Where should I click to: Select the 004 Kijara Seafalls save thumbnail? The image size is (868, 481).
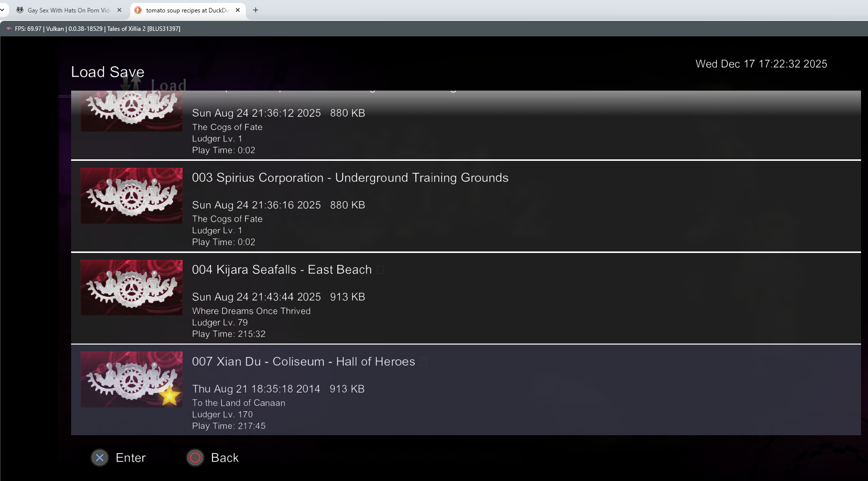point(131,287)
